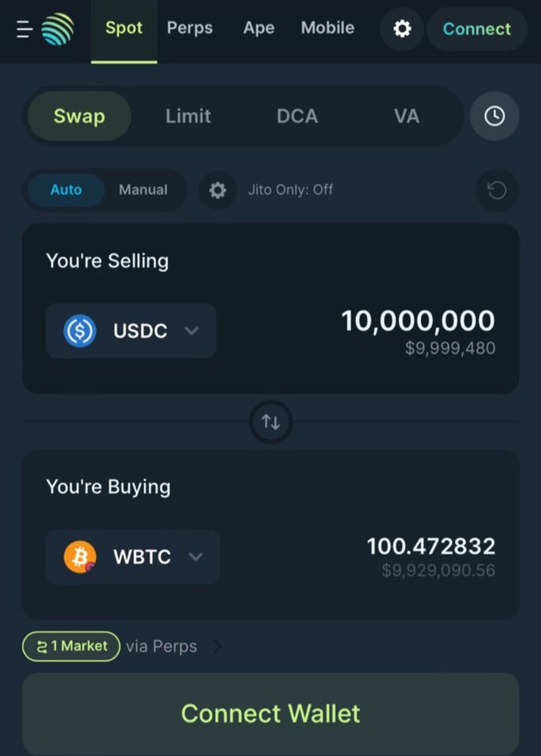
Task: Switch to Auto mode
Action: coord(66,190)
